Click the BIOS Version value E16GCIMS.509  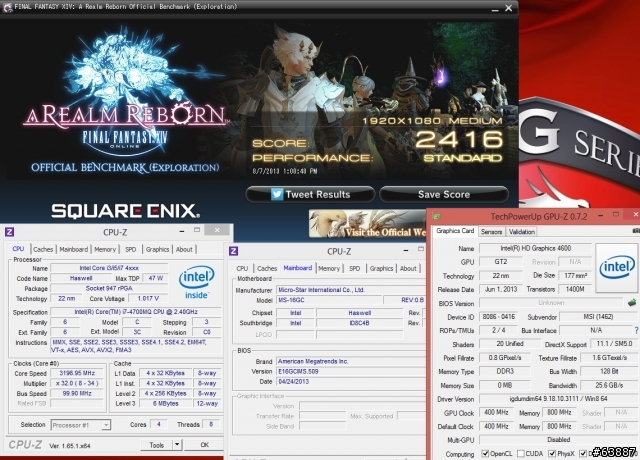(x=351, y=371)
